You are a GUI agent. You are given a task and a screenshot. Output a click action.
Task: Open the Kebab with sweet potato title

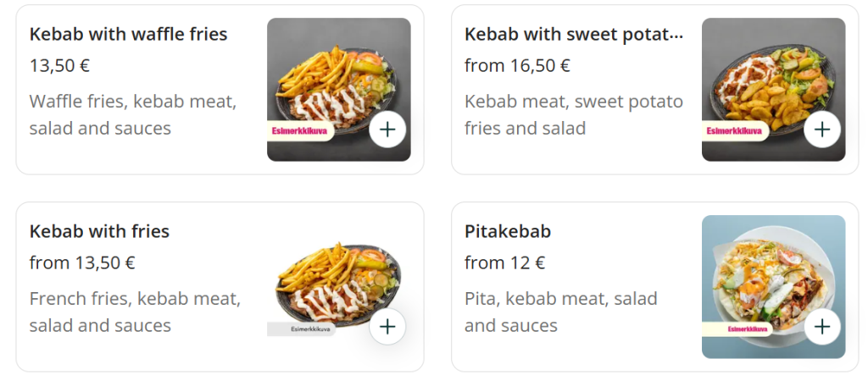pos(573,35)
